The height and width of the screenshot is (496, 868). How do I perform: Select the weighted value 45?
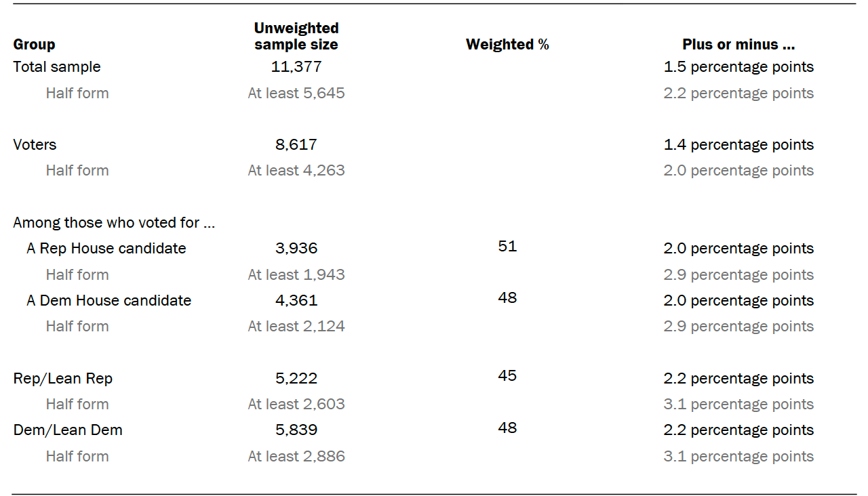(x=507, y=376)
